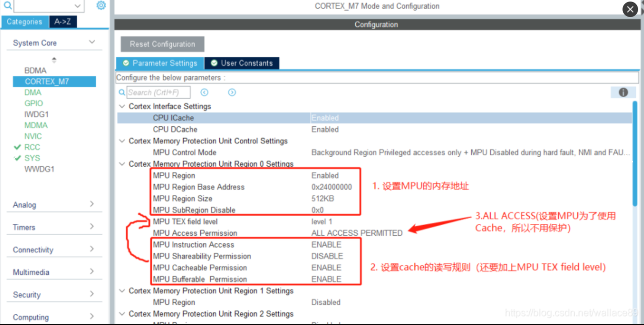Switch to the User Constants tab

pyautogui.click(x=242, y=63)
